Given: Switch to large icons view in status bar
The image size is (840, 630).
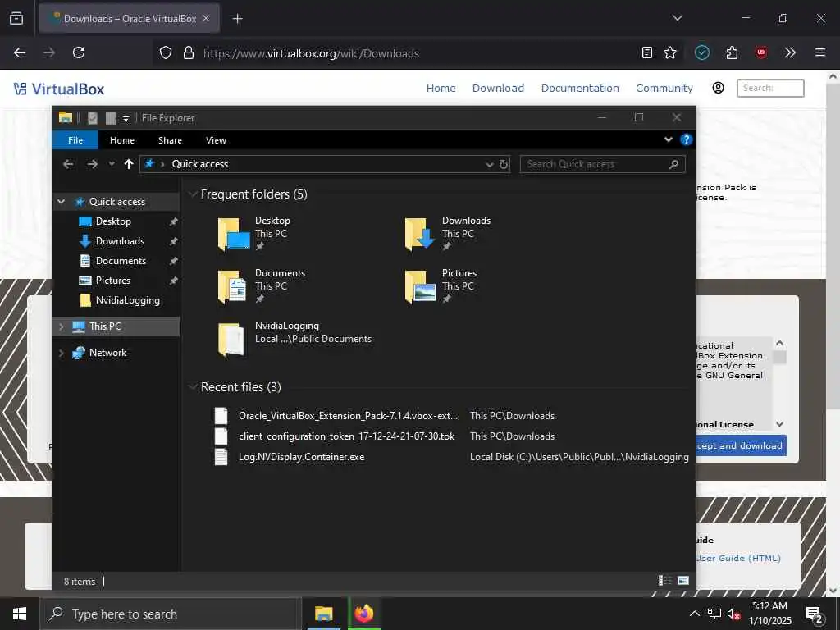Looking at the screenshot, I should pos(683,580).
